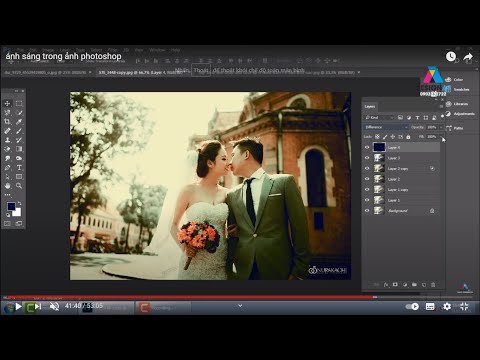This screenshot has height=360, width=480.
Task: Hide Layer 2 copy visibility
Action: click(x=367, y=169)
